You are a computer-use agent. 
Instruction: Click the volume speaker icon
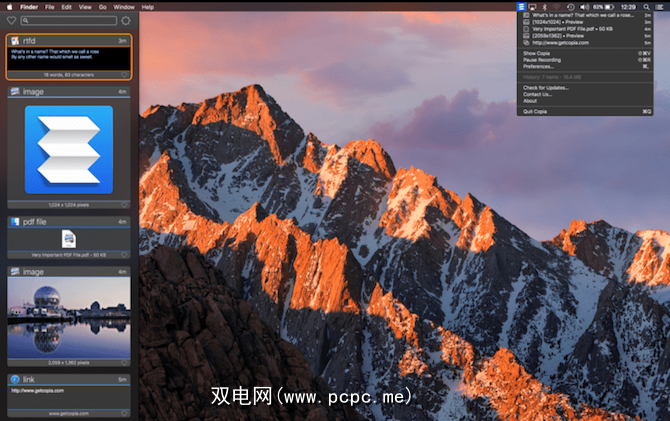click(x=584, y=7)
